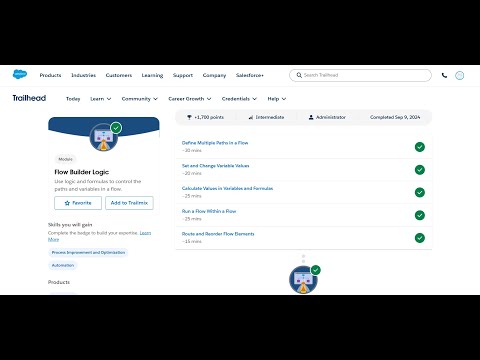
Task: Open Route and Reorder Flow Elements unit
Action: point(218,234)
